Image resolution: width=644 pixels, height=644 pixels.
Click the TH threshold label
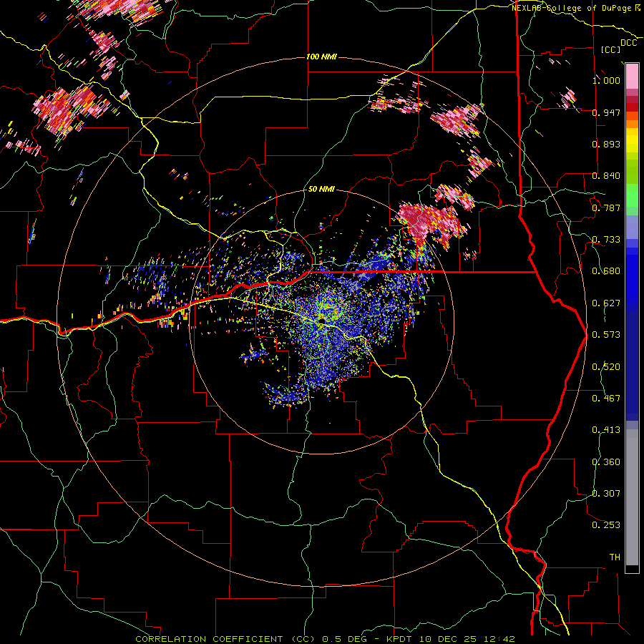point(615,557)
